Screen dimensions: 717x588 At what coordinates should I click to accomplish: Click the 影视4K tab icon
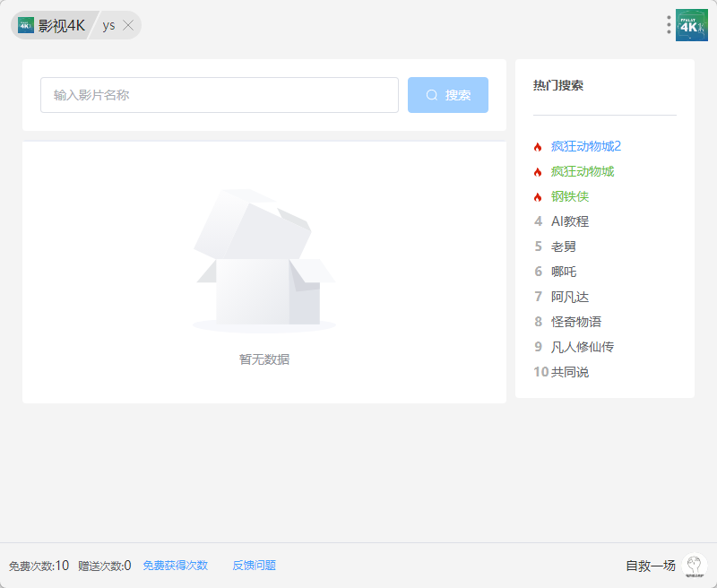[26, 25]
